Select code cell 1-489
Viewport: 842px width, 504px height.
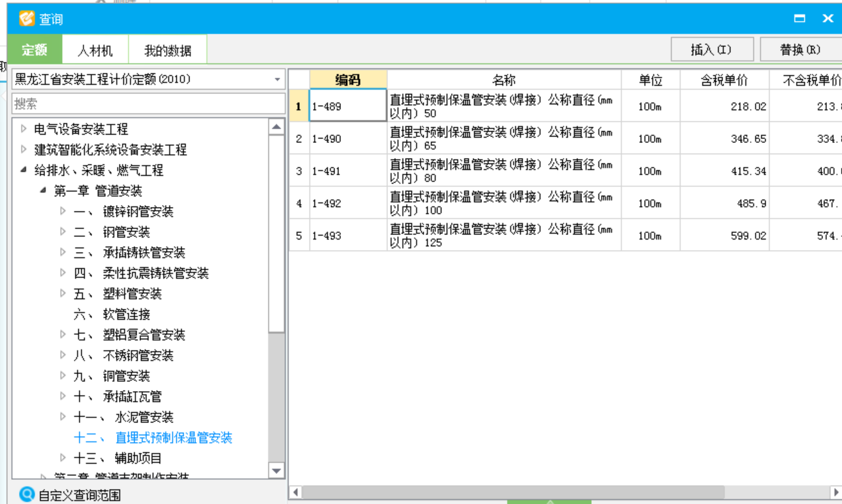pos(348,106)
